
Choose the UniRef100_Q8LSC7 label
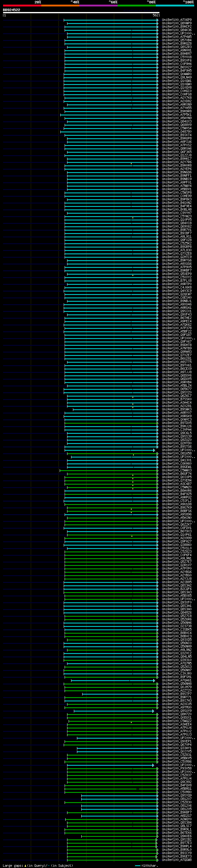tap(177, 826)
